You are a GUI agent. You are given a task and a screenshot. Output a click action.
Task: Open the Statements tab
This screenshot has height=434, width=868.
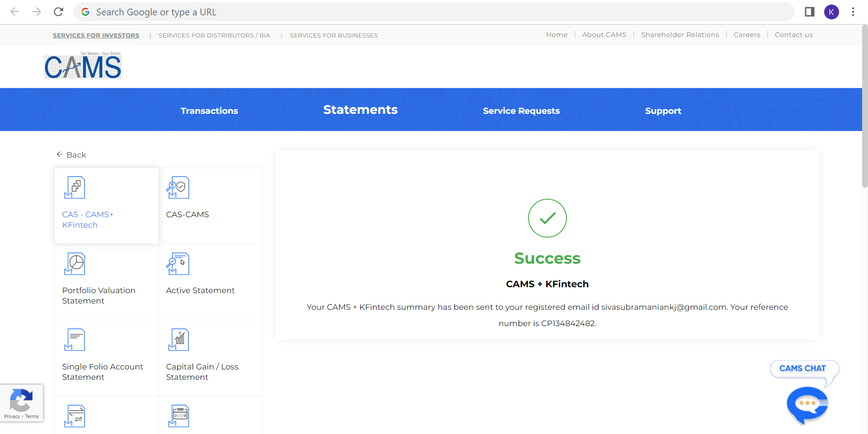360,110
